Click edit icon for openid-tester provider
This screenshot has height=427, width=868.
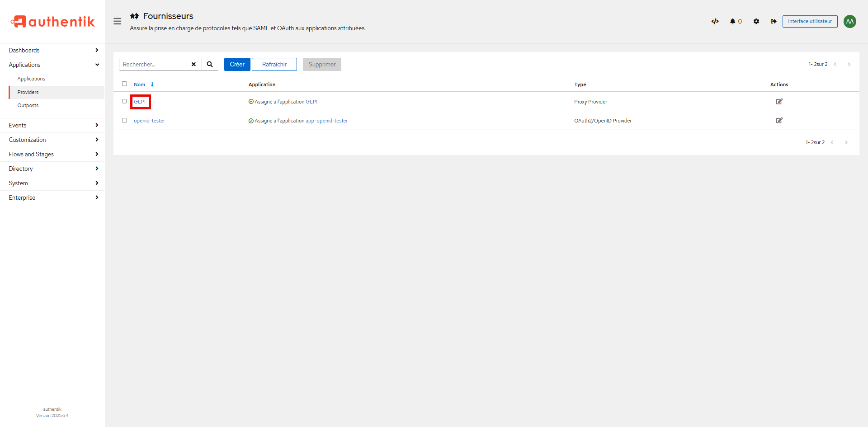779,121
